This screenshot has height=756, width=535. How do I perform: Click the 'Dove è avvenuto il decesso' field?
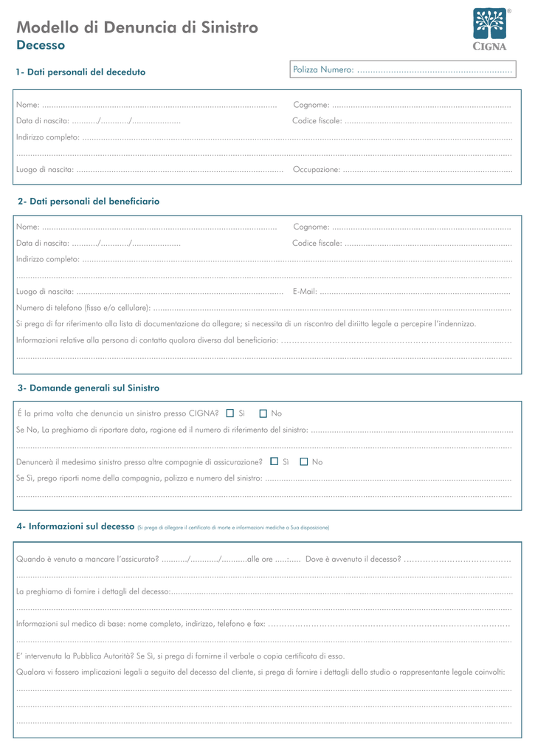458,560
